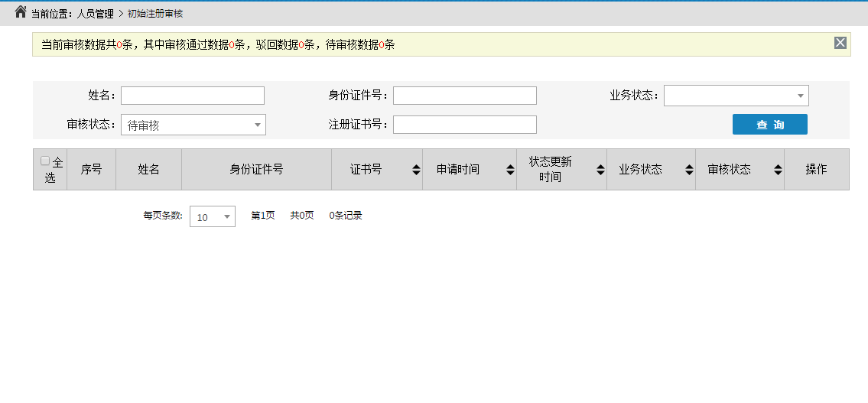Viewport: 868px width, 403px height.
Task: Click the 身份证件号 table column header
Action: pyautogui.click(x=256, y=170)
